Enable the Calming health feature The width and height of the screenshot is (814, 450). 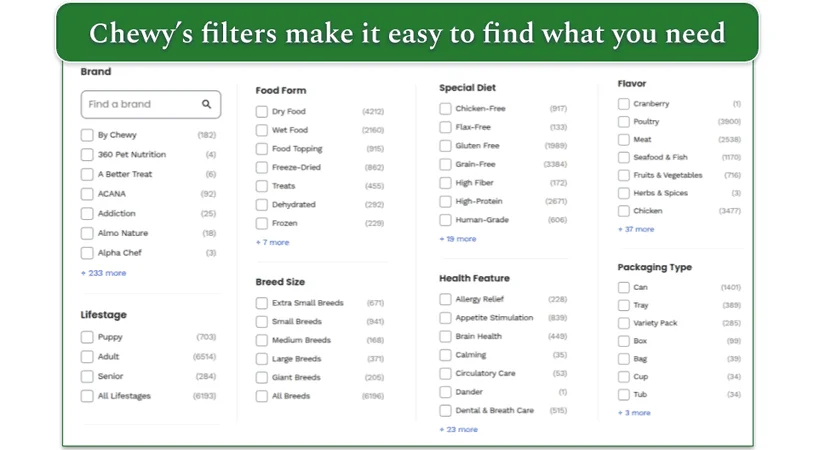coord(445,356)
